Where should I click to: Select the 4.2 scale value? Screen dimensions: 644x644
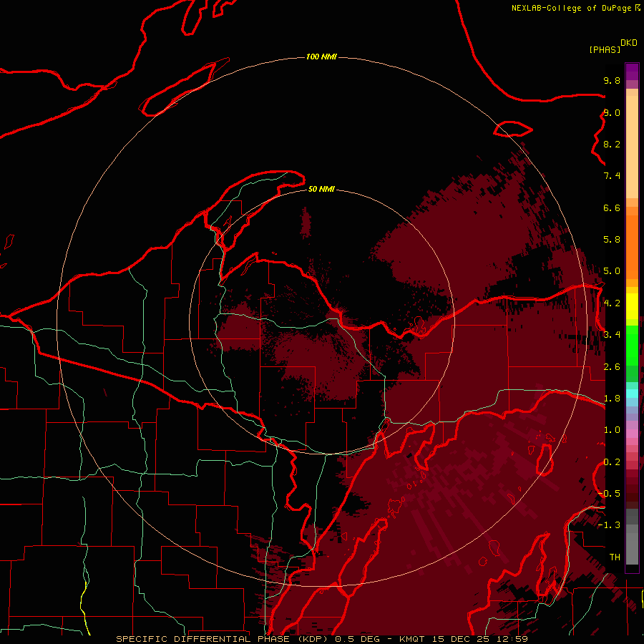[x=612, y=303]
